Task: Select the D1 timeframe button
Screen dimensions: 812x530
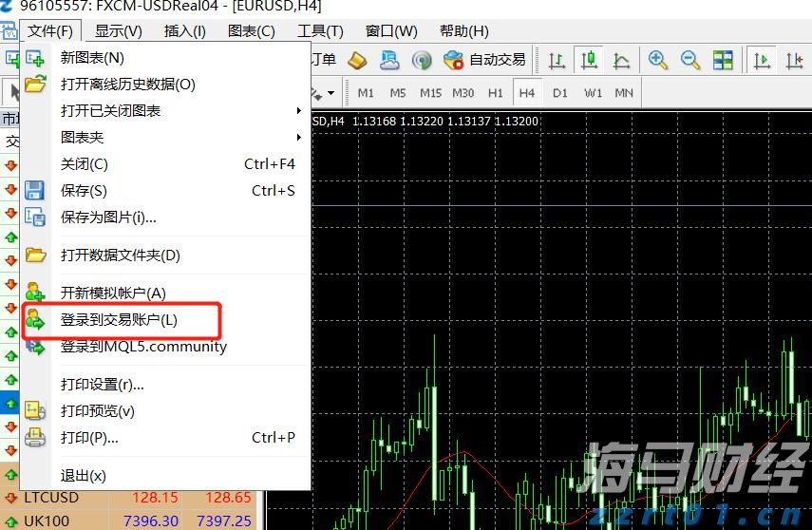Action: point(559,93)
